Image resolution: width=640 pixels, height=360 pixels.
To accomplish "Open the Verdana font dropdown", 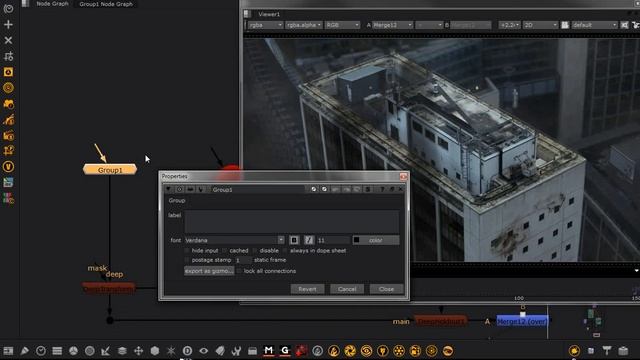I will (234, 240).
